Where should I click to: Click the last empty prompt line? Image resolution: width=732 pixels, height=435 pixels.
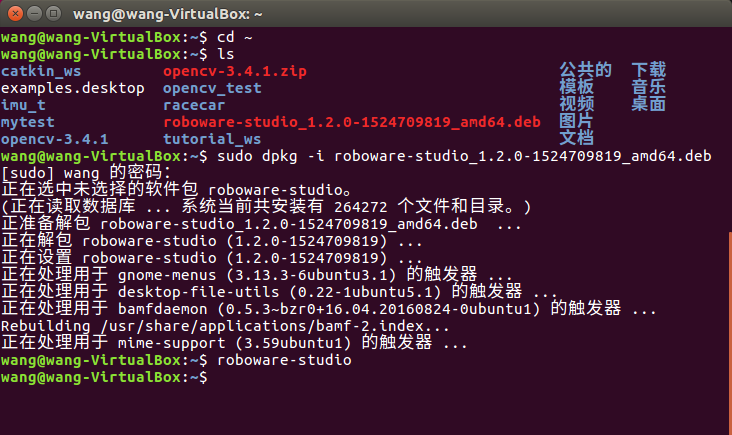105,377
